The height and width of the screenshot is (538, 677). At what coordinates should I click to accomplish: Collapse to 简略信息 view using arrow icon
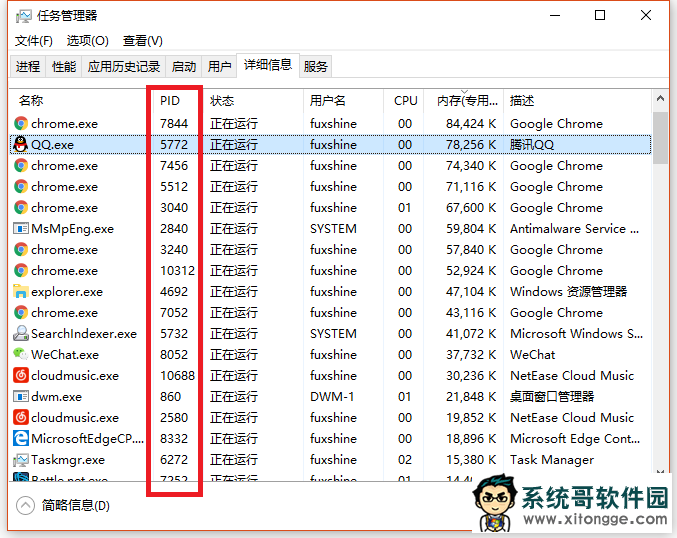point(25,506)
